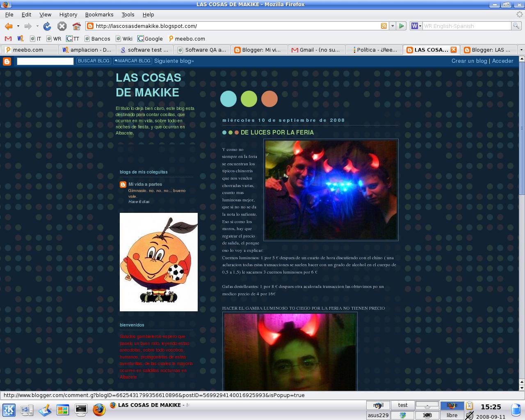Open post DE LUCES POR LA FERIA
Viewport: 525px width, 420px height.
click(x=277, y=132)
